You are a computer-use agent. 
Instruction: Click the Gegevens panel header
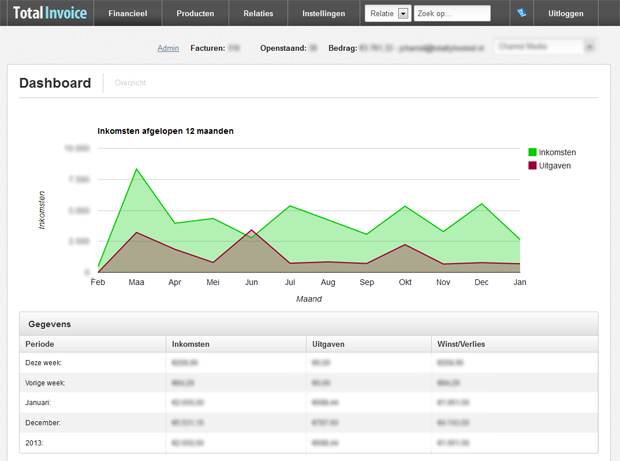point(309,324)
